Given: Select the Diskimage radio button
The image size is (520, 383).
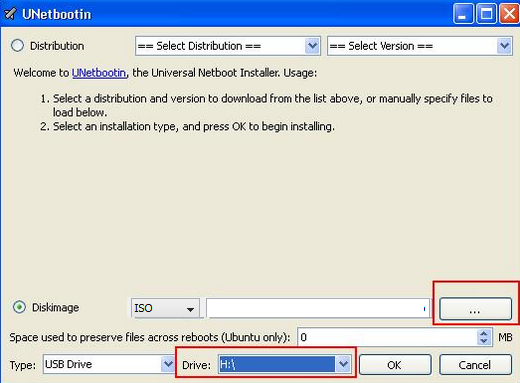Looking at the screenshot, I should (19, 307).
